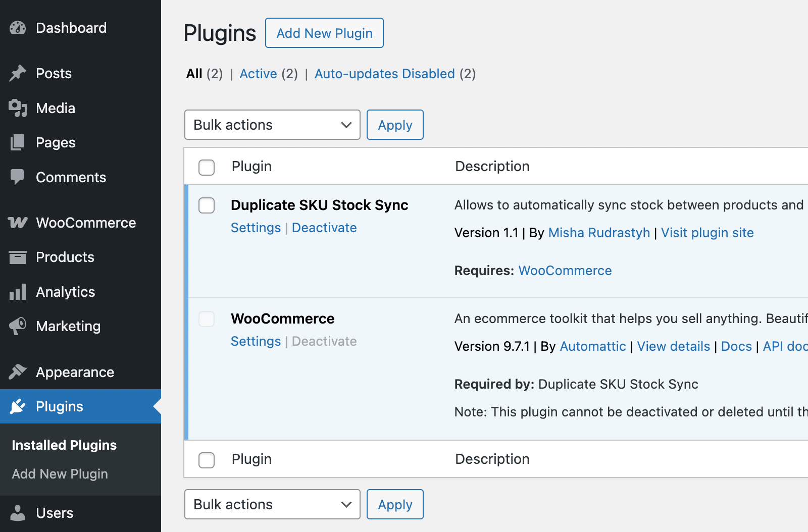The height and width of the screenshot is (532, 808).
Task: Click the Plugin column label in the footer
Action: pos(251,459)
